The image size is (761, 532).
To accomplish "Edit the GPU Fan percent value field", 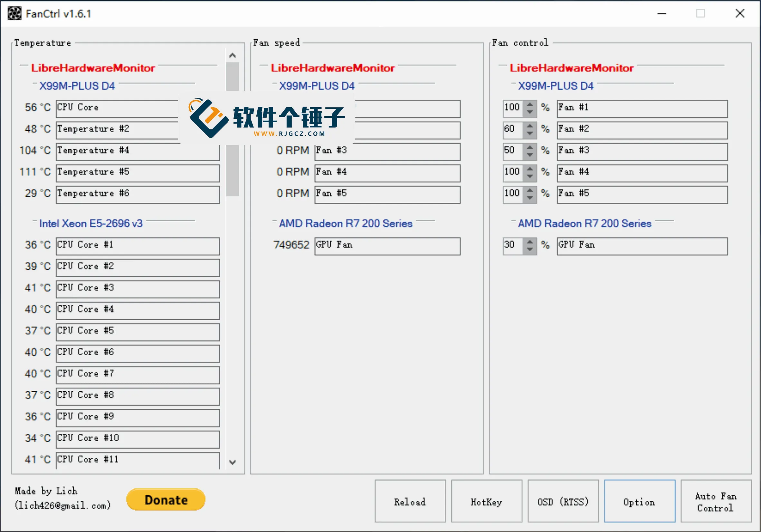I will coord(513,246).
